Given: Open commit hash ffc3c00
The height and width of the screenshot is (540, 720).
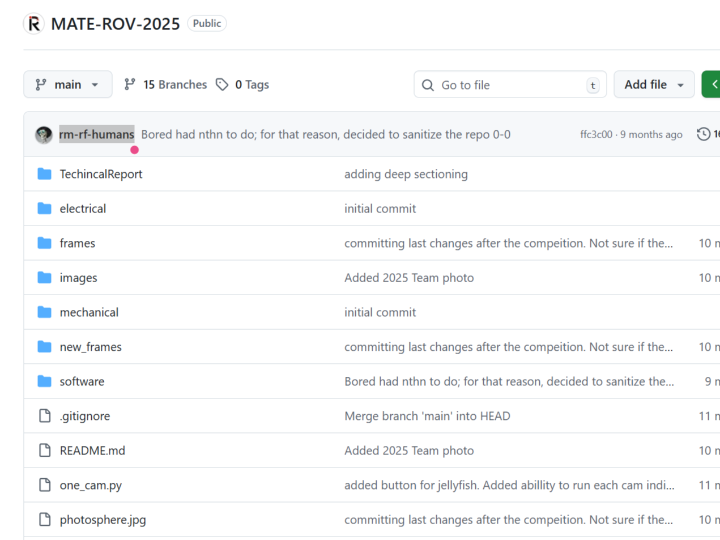Looking at the screenshot, I should (596, 135).
